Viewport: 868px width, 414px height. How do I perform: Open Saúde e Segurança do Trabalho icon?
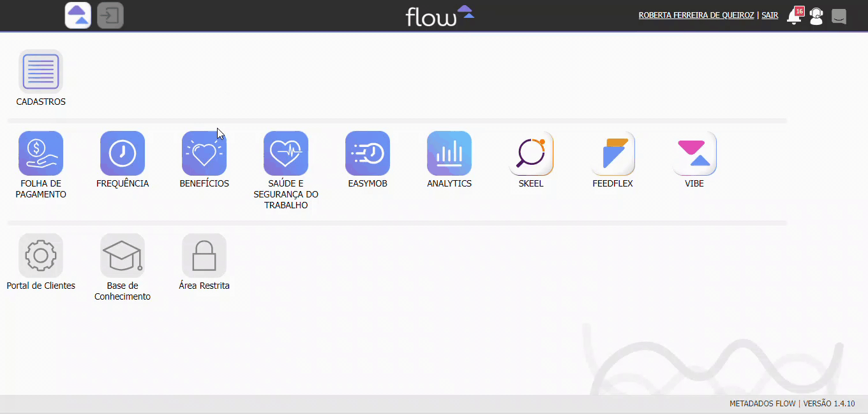tap(286, 153)
